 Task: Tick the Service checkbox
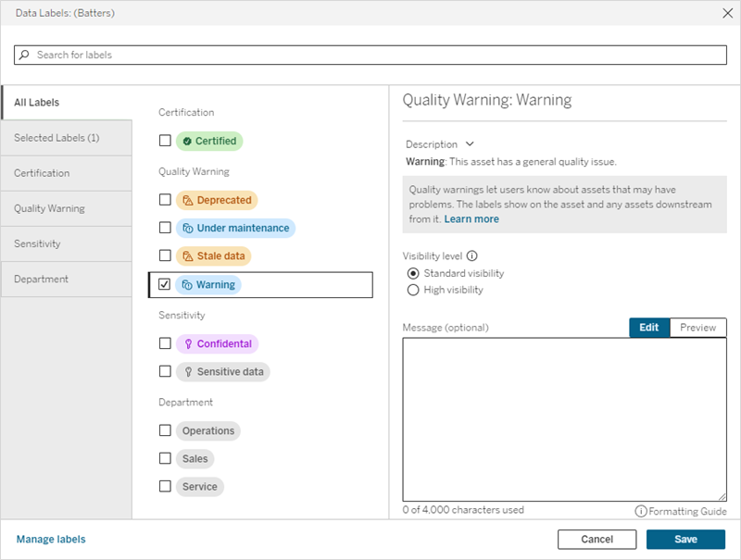(165, 486)
